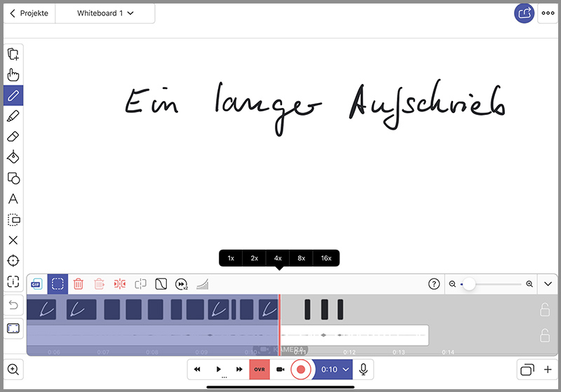Click the 0:12 timeline label
Screen dimensions: 561x392
point(349,352)
